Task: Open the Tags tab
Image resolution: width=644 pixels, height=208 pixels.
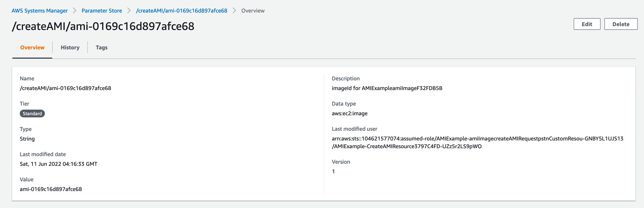Action: pyautogui.click(x=101, y=48)
